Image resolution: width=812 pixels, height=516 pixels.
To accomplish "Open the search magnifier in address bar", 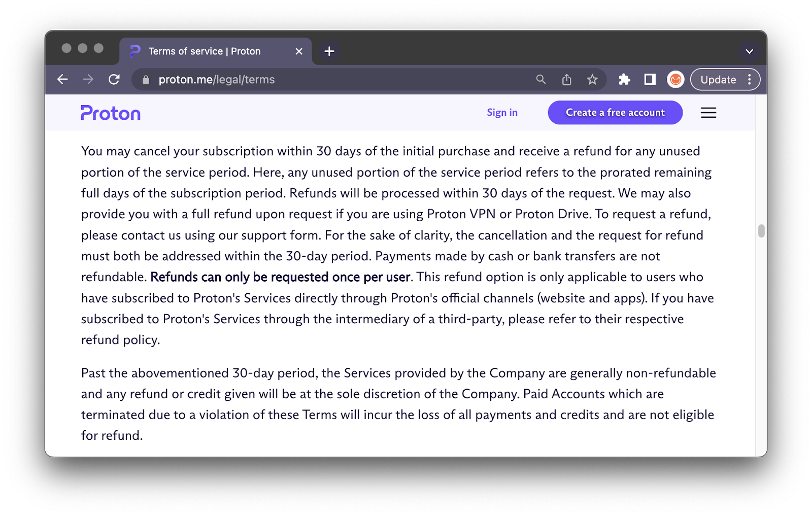I will point(541,80).
